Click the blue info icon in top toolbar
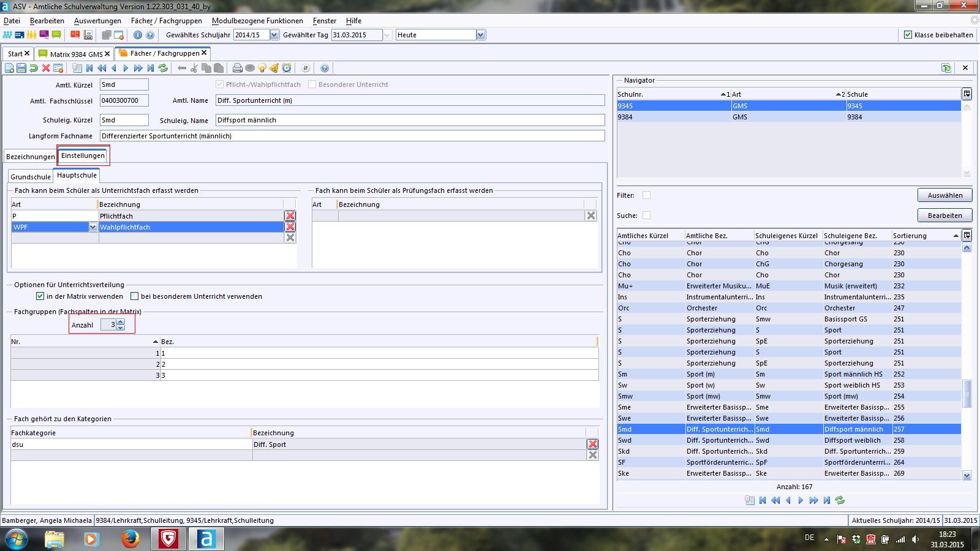980x551 pixels. pos(138,35)
